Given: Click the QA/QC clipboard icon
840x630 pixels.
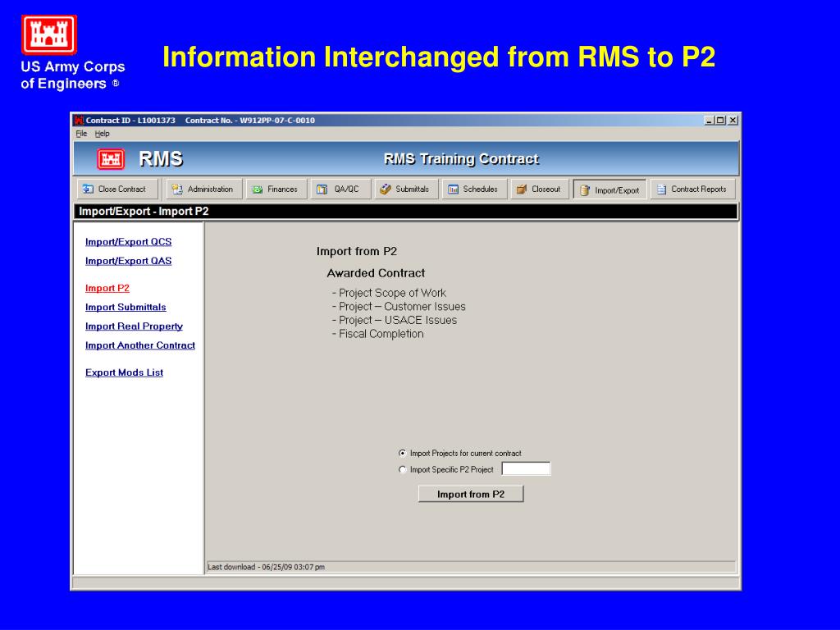Looking at the screenshot, I should [x=322, y=189].
